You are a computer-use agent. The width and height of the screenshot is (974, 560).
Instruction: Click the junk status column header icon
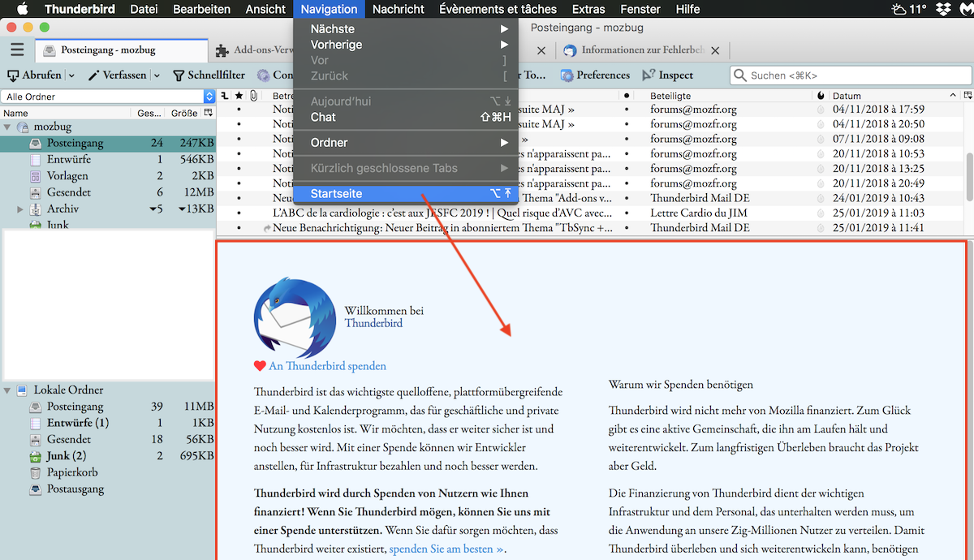coord(820,96)
